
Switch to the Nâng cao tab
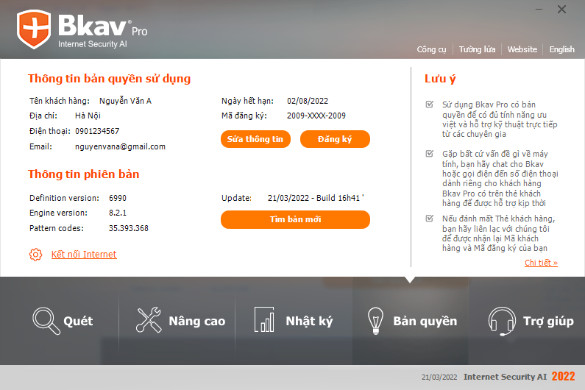[181, 320]
